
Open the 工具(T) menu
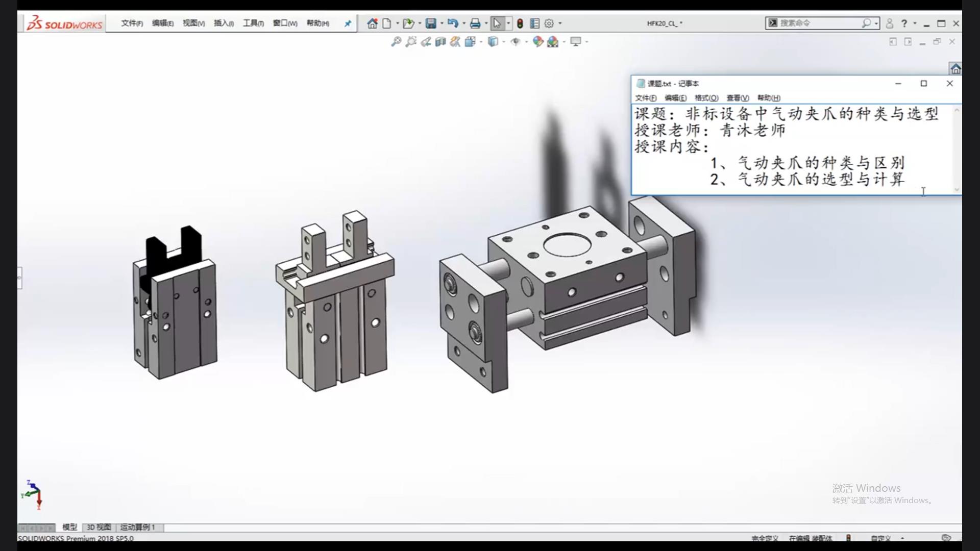[253, 23]
